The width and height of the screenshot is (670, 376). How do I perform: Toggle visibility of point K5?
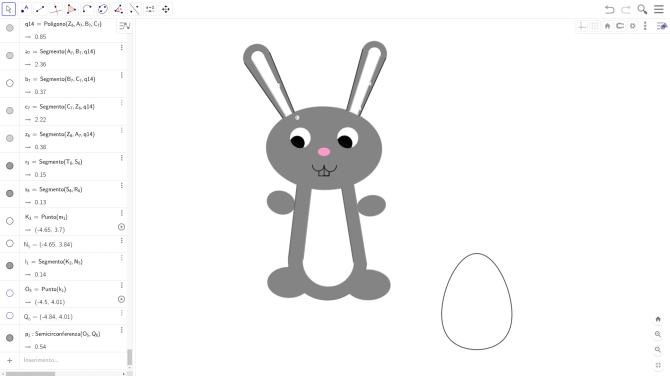(10, 221)
